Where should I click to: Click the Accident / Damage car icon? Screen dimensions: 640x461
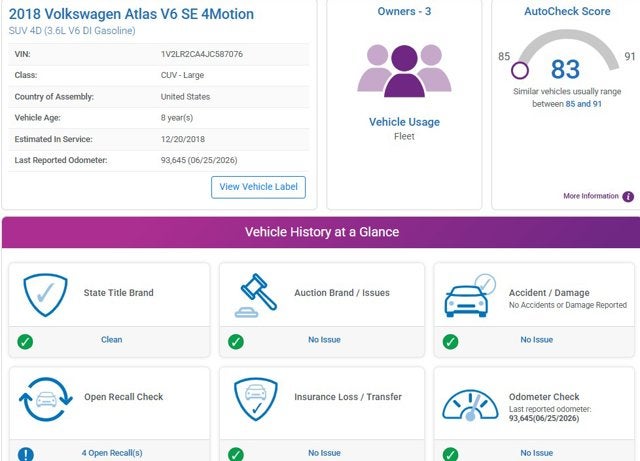pyautogui.click(x=470, y=296)
